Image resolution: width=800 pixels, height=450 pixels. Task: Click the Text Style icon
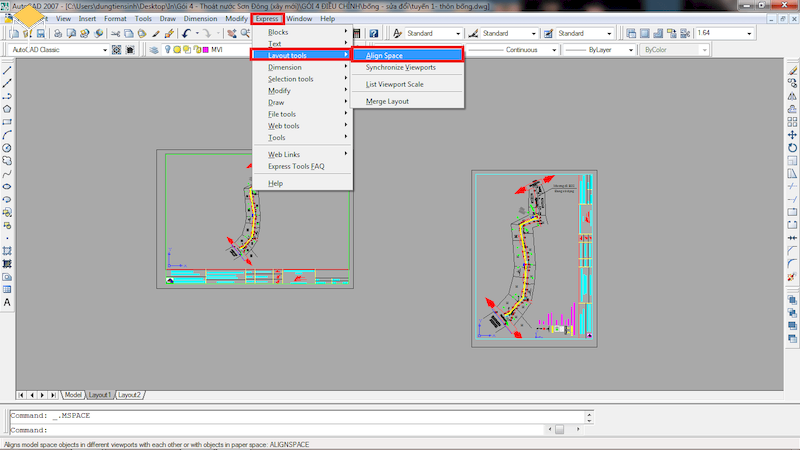point(397,34)
